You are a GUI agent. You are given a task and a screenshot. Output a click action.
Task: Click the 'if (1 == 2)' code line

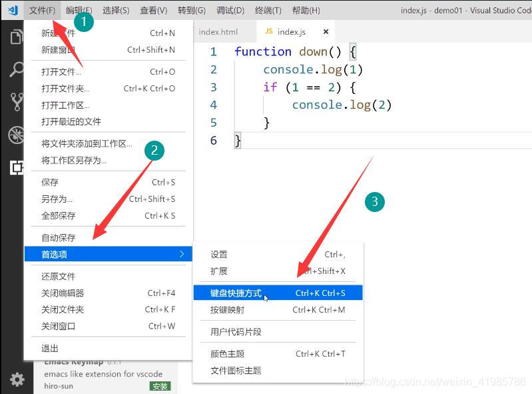pos(310,87)
